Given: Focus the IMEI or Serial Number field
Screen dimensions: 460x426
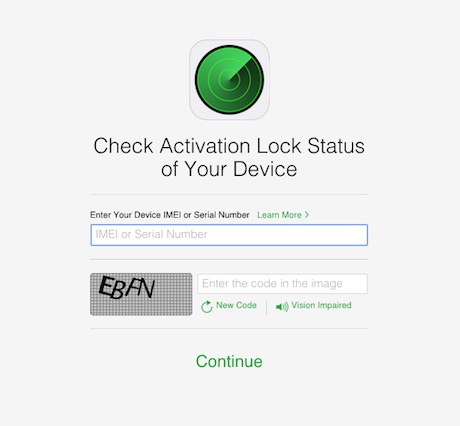Looking at the screenshot, I should [229, 235].
